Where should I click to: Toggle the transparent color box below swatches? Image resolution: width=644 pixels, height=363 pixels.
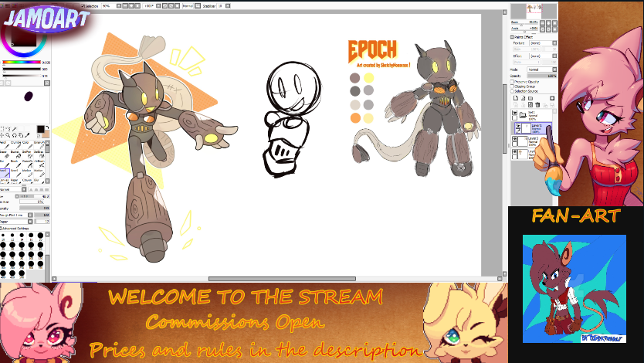38,136
